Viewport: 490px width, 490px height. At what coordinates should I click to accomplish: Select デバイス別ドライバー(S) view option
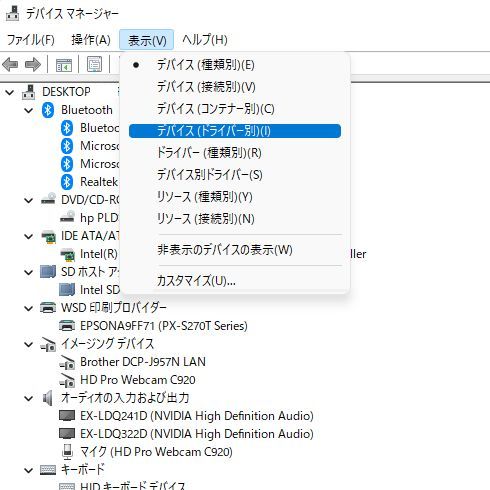(235, 175)
